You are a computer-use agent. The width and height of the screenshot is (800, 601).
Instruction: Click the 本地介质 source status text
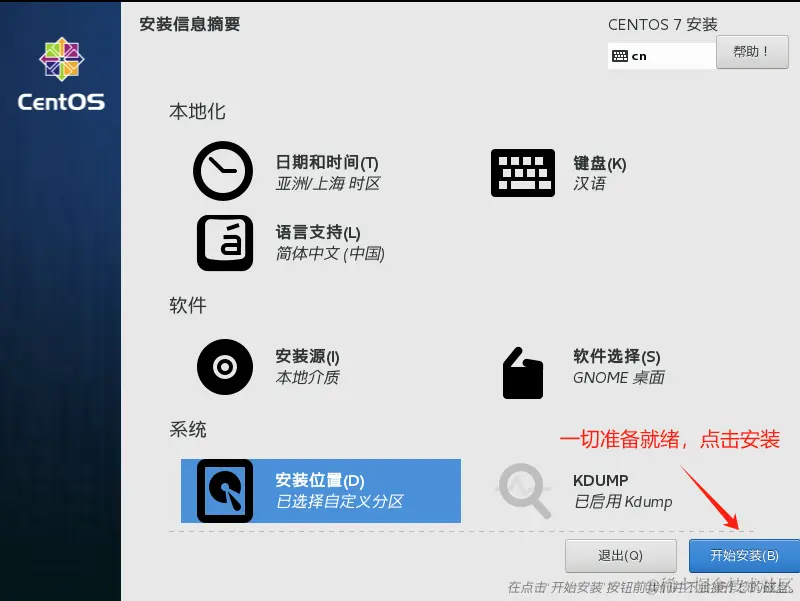click(x=307, y=378)
